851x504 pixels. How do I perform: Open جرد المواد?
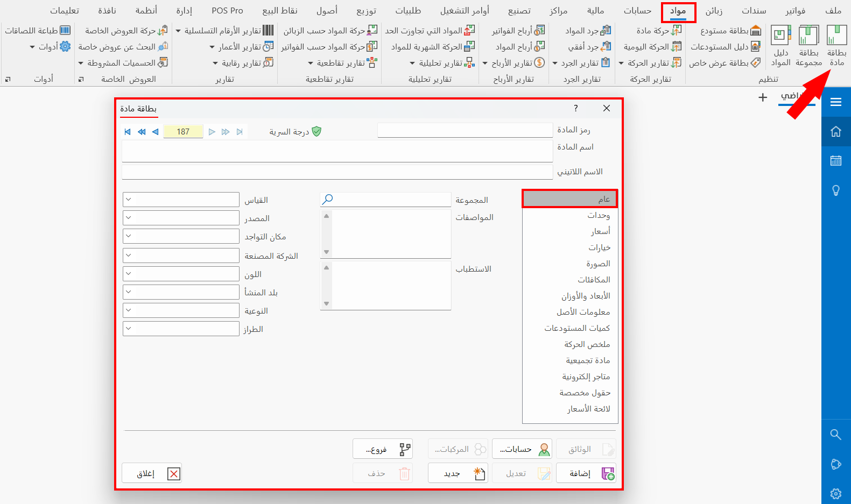coord(588,31)
